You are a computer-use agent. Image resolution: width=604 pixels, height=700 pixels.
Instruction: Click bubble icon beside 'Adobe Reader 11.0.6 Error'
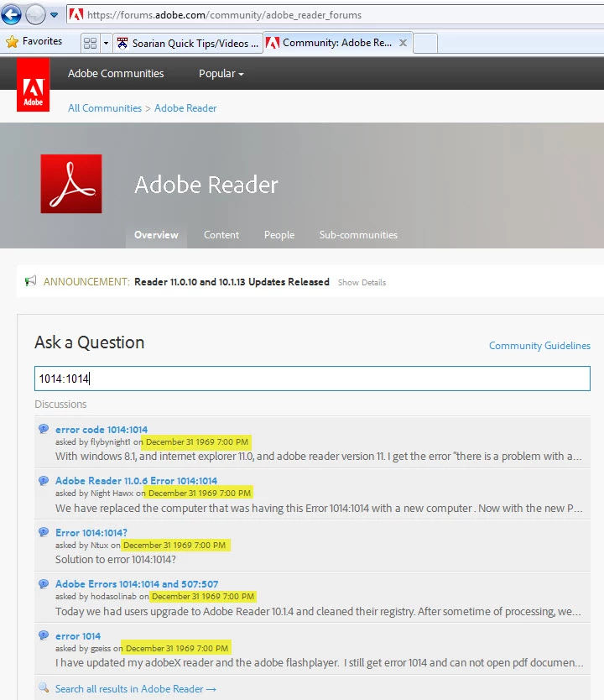[44, 480]
